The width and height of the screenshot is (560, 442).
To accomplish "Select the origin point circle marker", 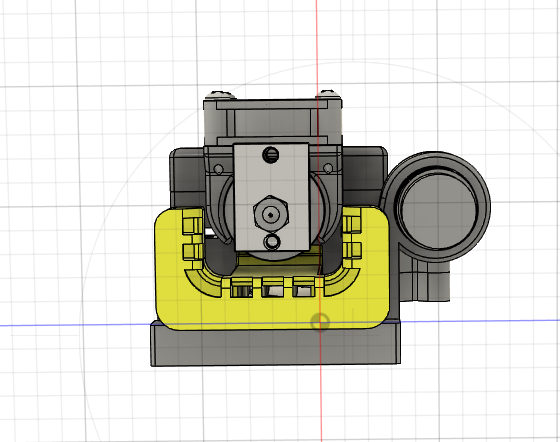I will [320, 322].
